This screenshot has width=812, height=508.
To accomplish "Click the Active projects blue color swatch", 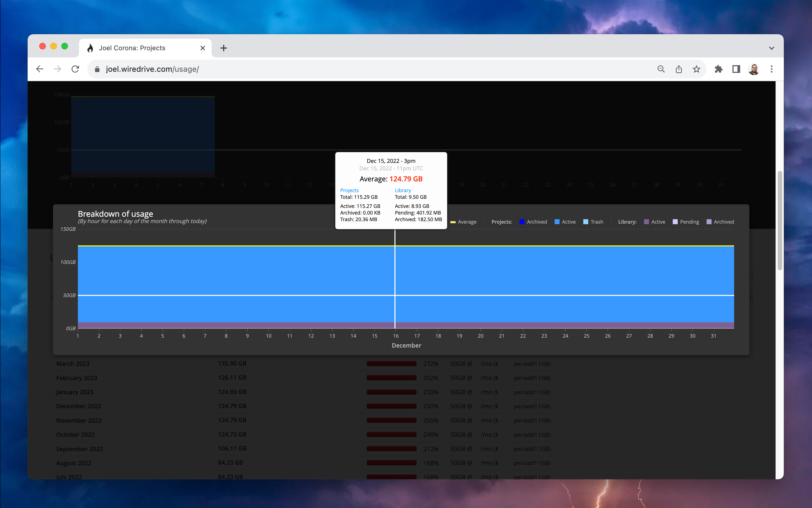I will (x=557, y=221).
